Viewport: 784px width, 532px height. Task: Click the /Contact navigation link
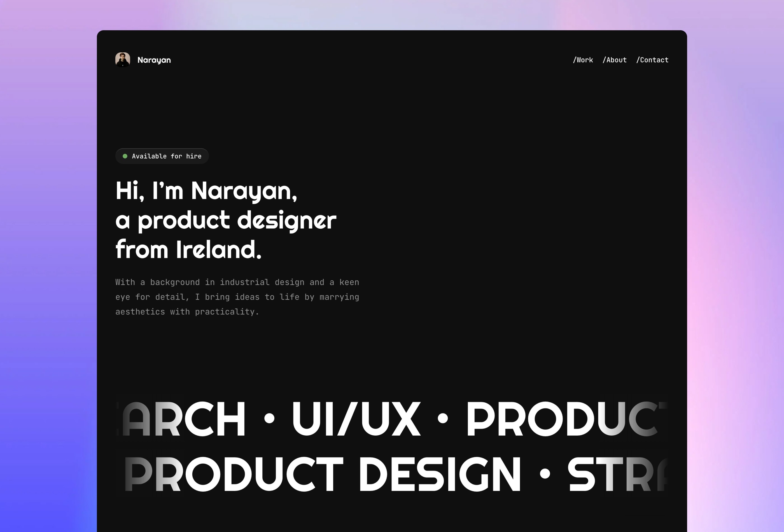click(652, 59)
